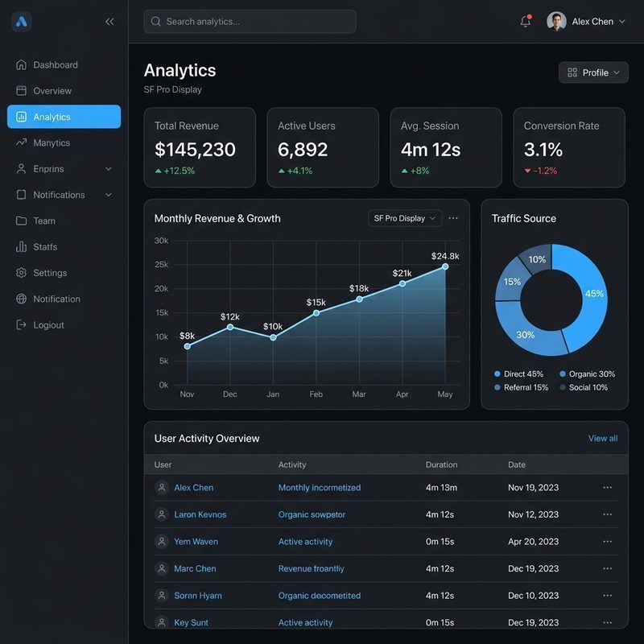This screenshot has height=644, width=644.
Task: Click the 10% donut segment
Action: pos(536,259)
